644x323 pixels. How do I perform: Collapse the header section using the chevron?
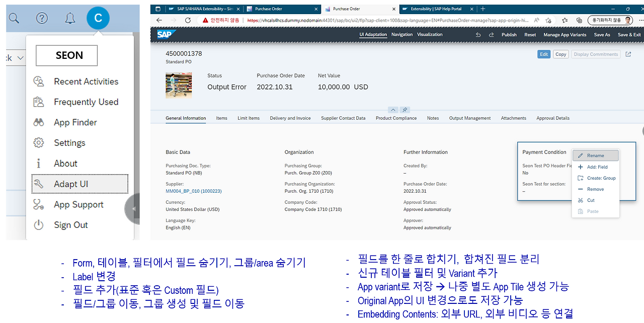pyautogui.click(x=393, y=110)
